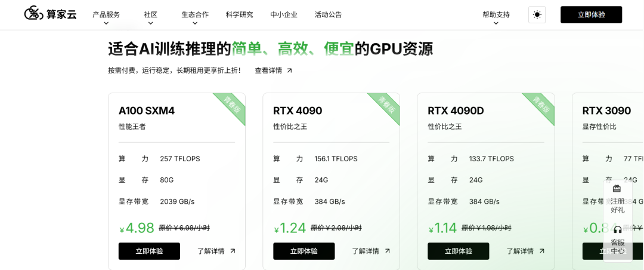Click 立即体验 in the A100 SXM4 card
This screenshot has height=270, width=644.
(x=149, y=251)
